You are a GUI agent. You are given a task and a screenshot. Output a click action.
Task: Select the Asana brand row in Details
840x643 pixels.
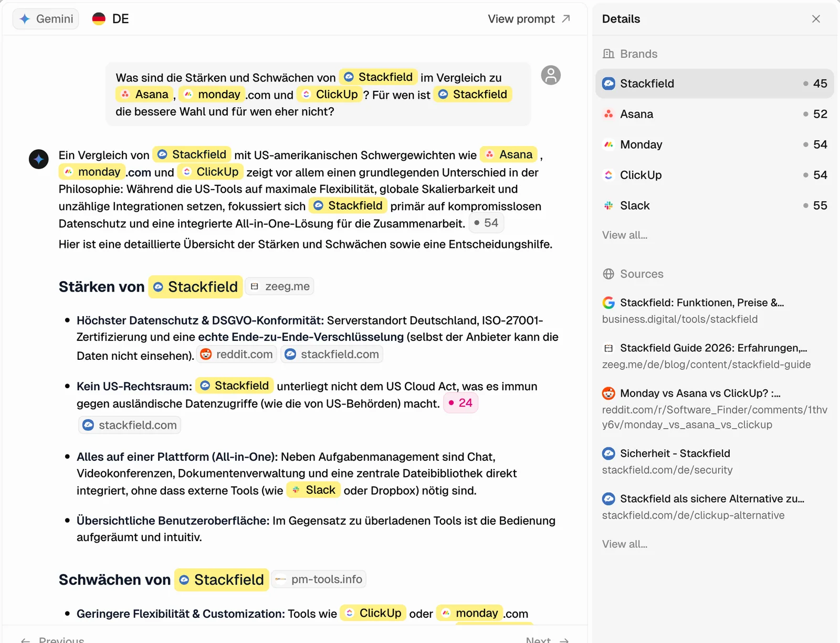click(x=715, y=114)
